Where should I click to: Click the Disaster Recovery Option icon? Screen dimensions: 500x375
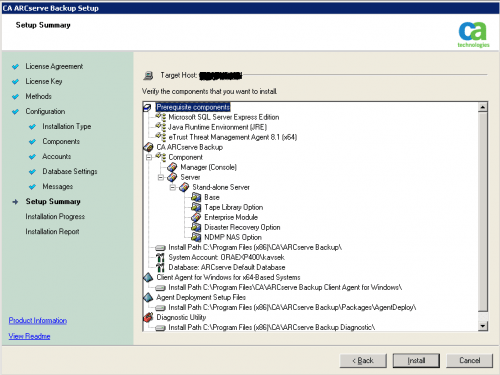click(196, 227)
